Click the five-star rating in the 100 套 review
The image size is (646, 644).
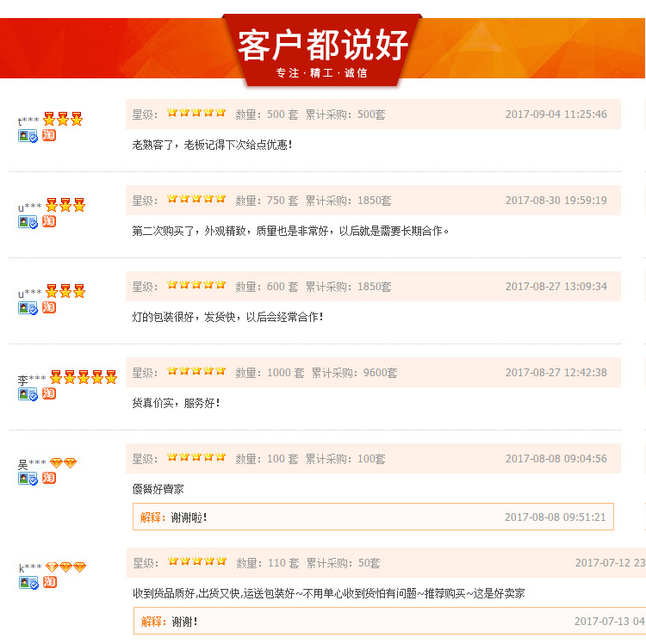coord(196,456)
